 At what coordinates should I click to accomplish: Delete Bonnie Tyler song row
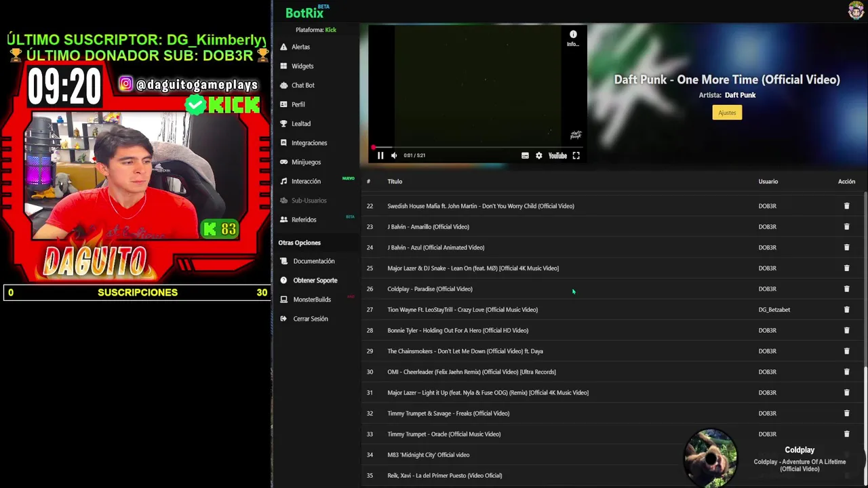tap(846, 331)
